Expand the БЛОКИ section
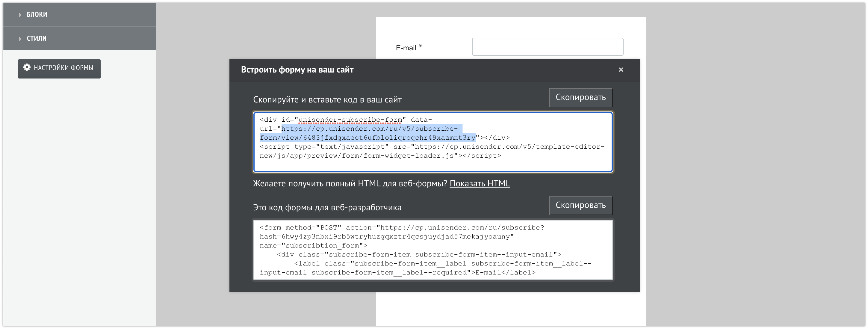This screenshot has height=329, width=868. pos(80,14)
